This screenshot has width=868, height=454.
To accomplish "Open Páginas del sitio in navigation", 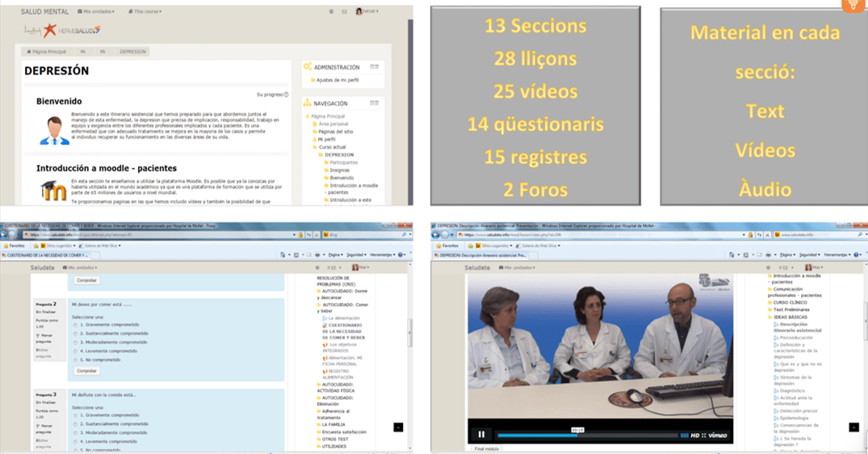I will point(335,132).
